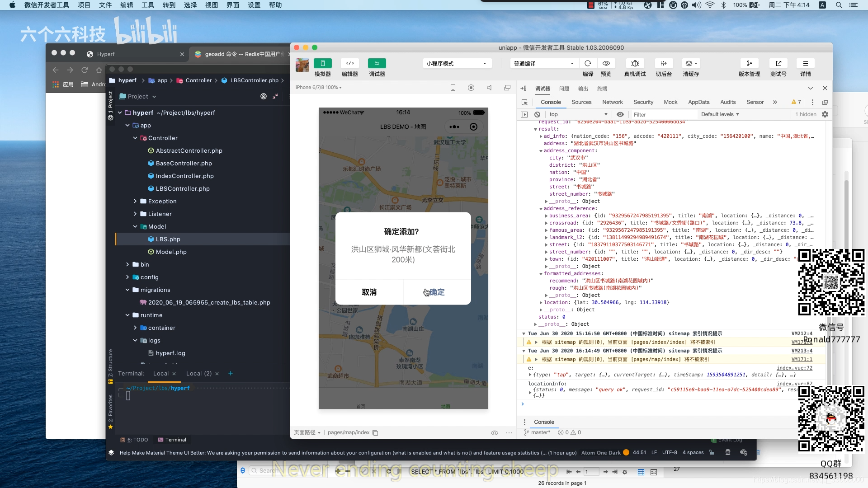Image resolution: width=868 pixels, height=488 pixels.
Task: Click 确定 in the dialog
Action: click(437, 292)
